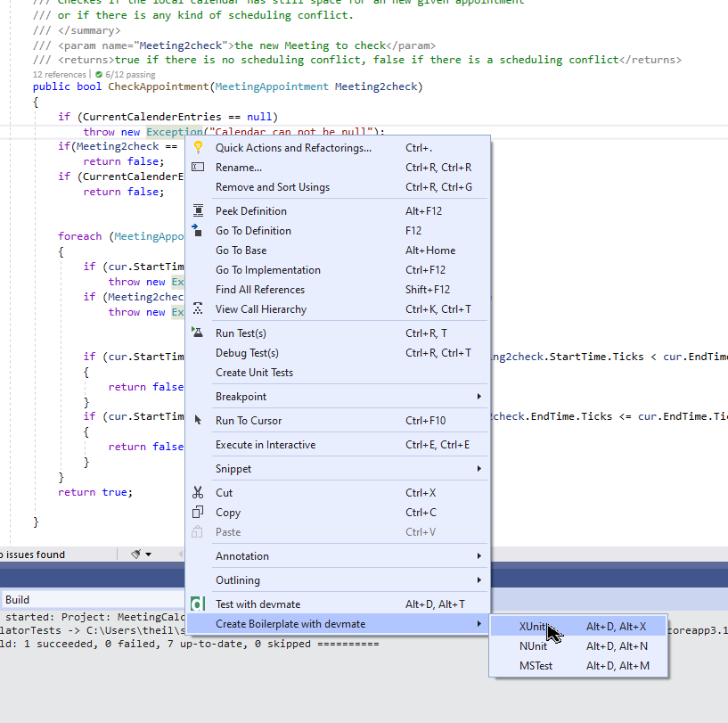Choose XUnit boilerplate option

(x=578, y=627)
